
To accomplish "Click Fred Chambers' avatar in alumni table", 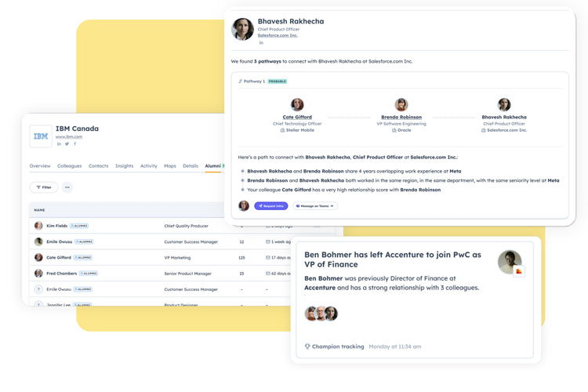I will pos(38,273).
